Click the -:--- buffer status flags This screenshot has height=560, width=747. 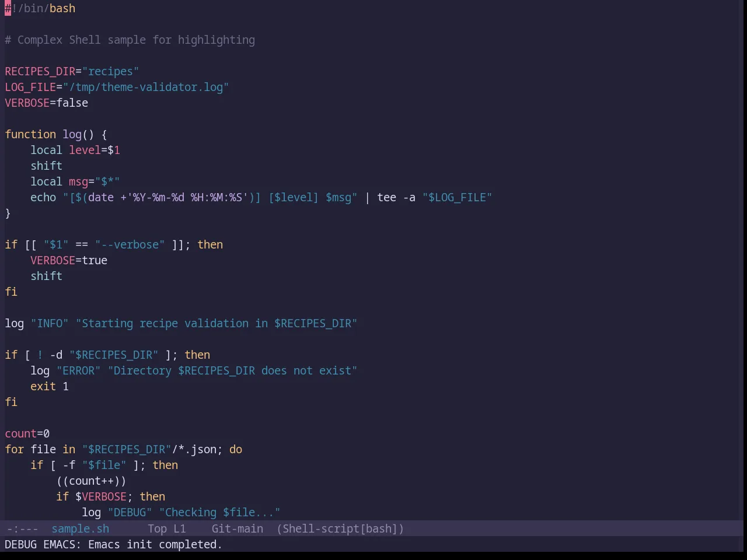coord(22,528)
